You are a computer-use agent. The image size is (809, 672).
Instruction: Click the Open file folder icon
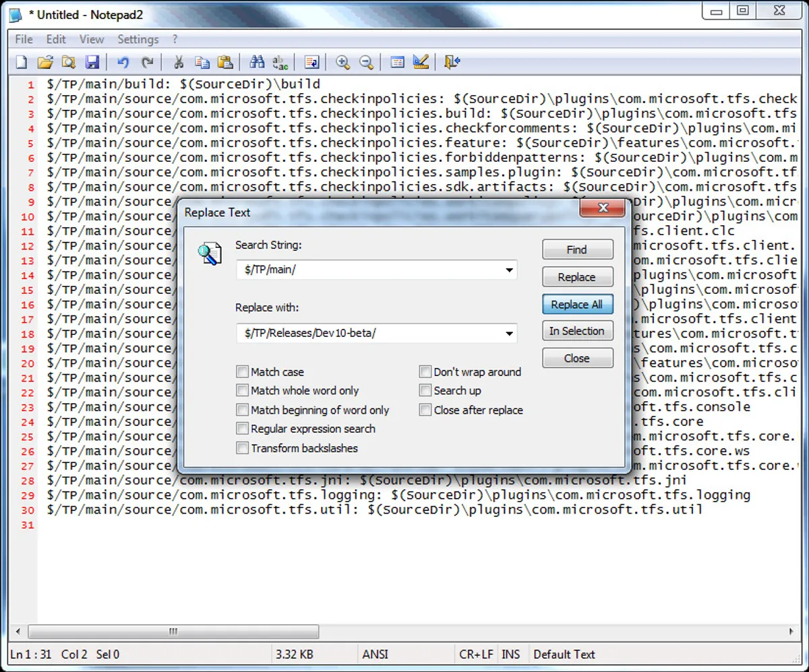click(45, 63)
